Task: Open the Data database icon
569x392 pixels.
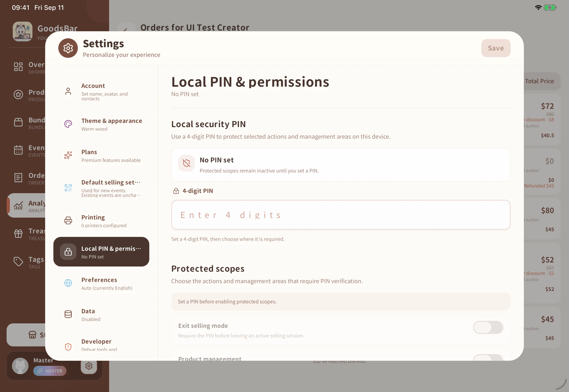Action: [x=68, y=314]
